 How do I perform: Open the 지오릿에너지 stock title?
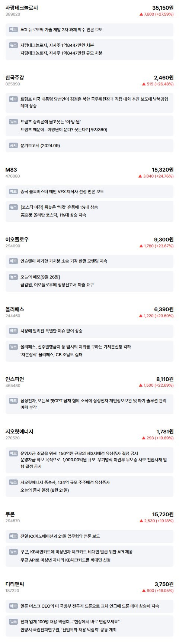coord(19,432)
